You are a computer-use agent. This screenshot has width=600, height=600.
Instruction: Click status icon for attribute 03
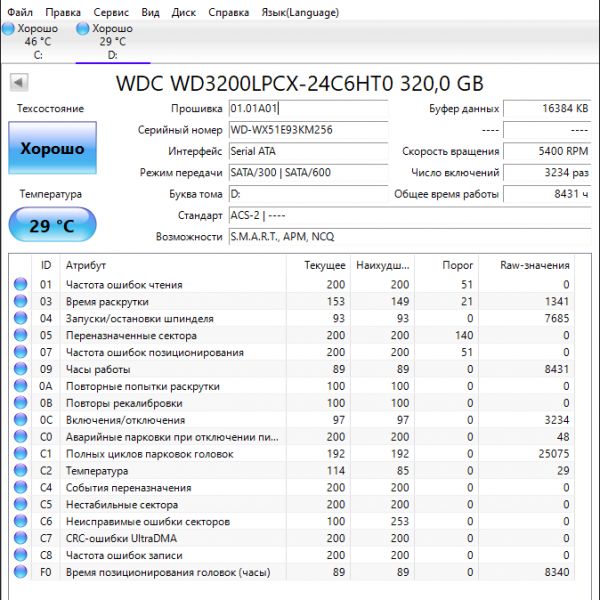[x=20, y=301]
